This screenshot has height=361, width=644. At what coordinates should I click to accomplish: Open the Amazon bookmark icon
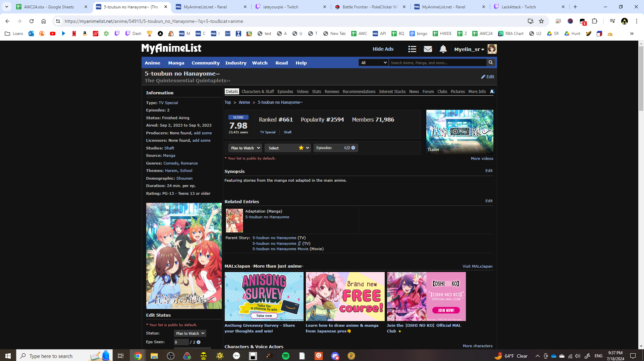(x=85, y=34)
